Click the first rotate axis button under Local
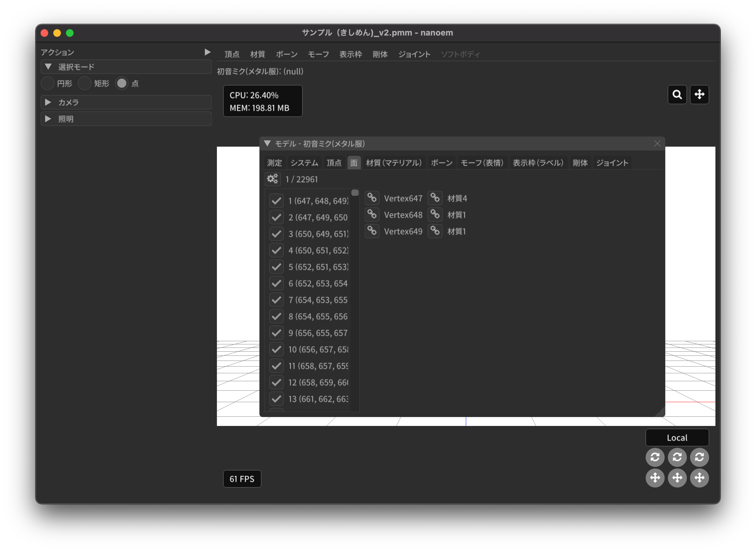This screenshot has height=551, width=756. point(655,457)
